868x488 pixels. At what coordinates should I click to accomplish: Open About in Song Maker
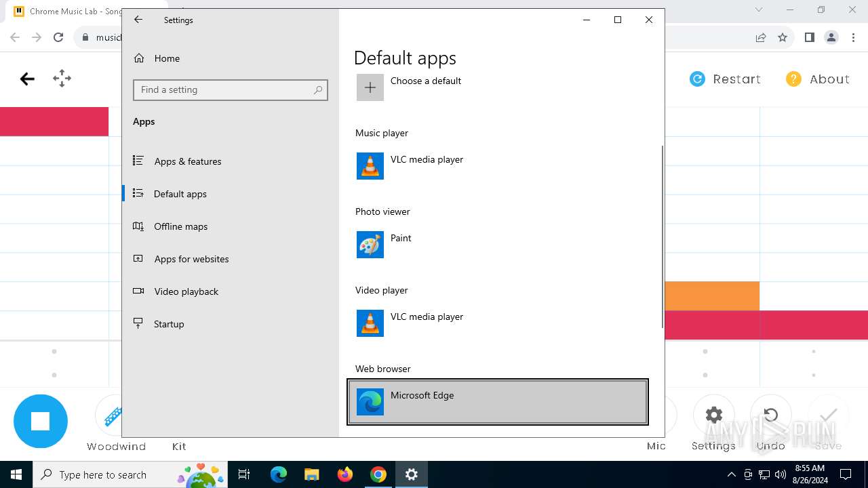coord(817,79)
